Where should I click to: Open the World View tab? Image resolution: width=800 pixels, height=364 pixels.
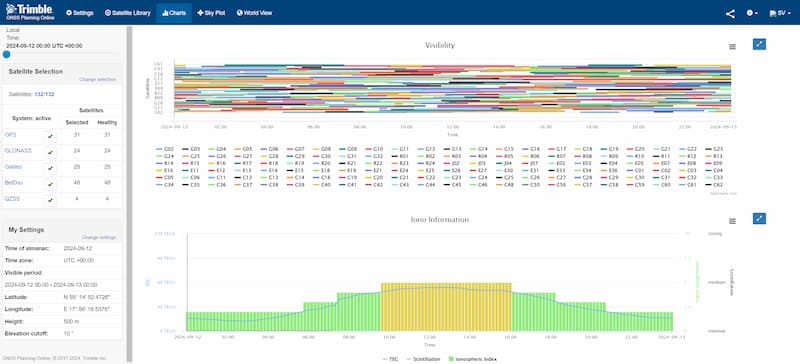(254, 13)
